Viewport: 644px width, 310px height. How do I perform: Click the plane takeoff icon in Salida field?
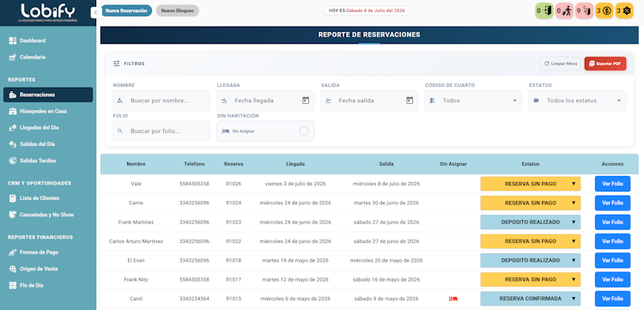[x=328, y=100]
